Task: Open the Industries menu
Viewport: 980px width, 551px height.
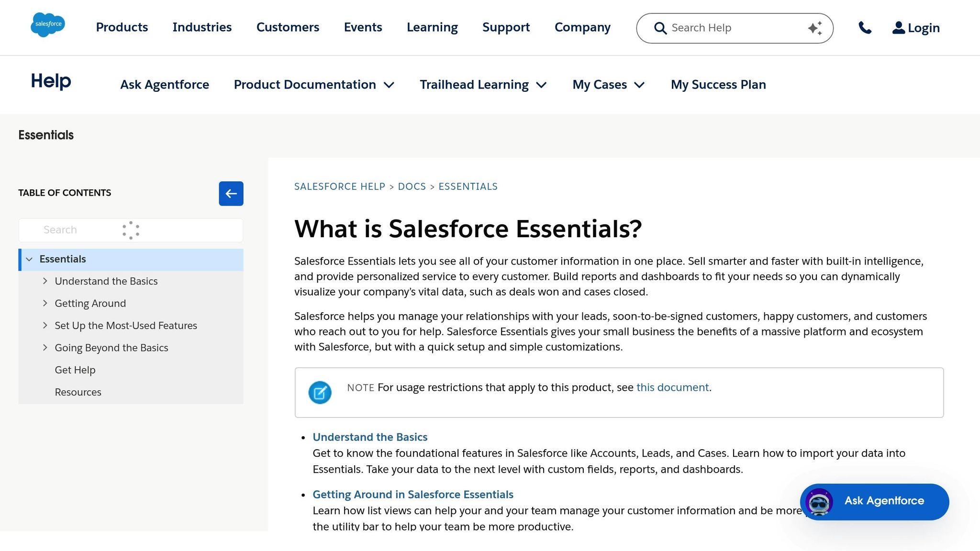Action: 202,27
